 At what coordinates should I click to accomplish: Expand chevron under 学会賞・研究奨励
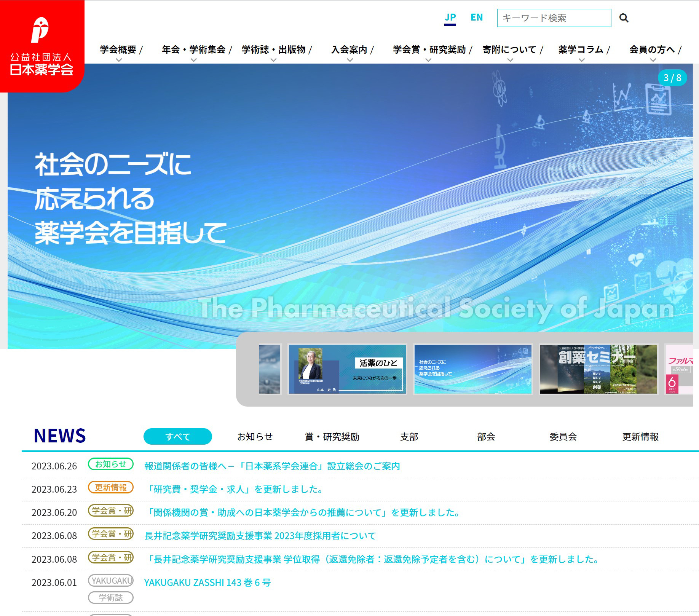tap(428, 60)
